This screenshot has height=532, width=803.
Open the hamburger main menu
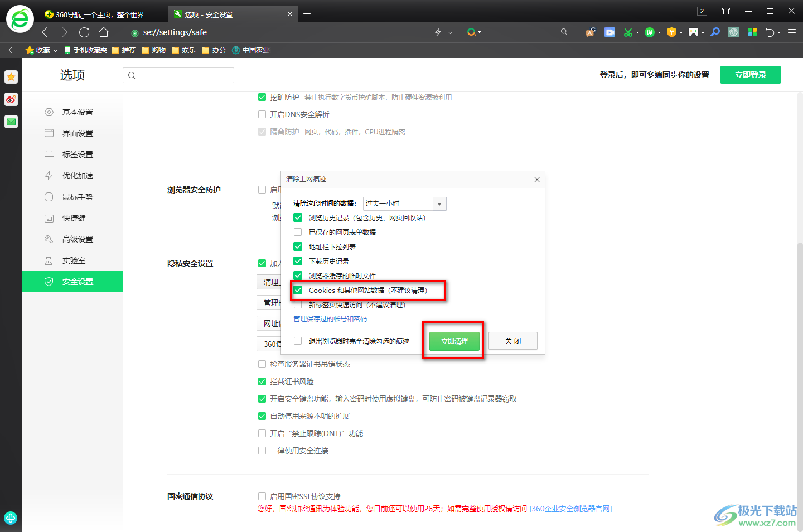pyautogui.click(x=792, y=32)
